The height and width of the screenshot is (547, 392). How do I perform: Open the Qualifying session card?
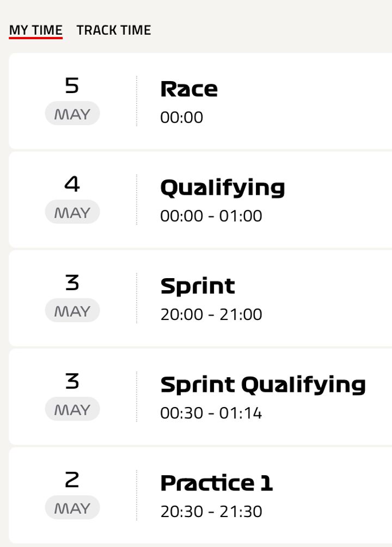coord(200,200)
